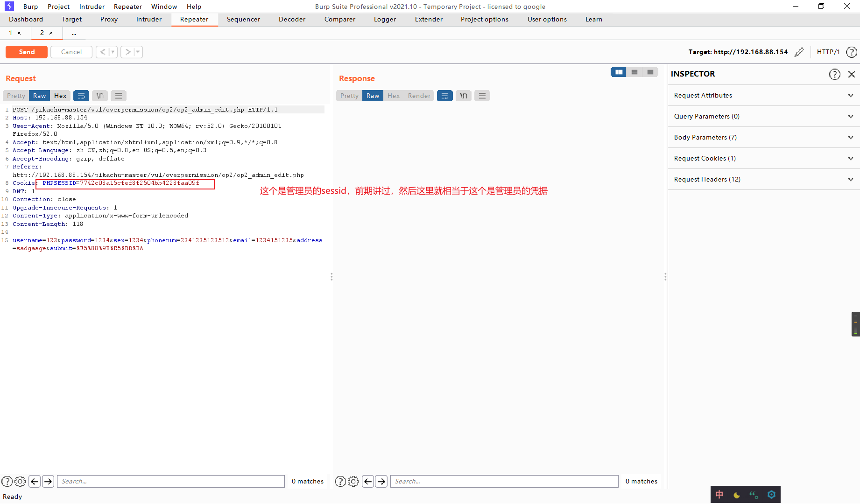Open the Intruder menu
Image resolution: width=860 pixels, height=504 pixels.
(x=92, y=7)
